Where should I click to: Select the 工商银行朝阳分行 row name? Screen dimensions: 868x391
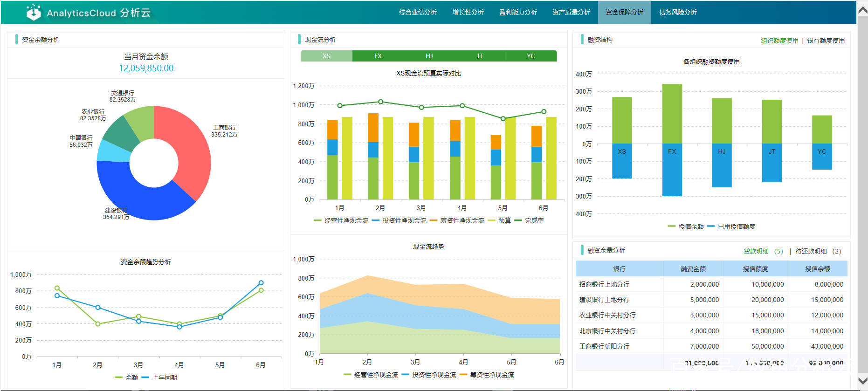click(604, 346)
